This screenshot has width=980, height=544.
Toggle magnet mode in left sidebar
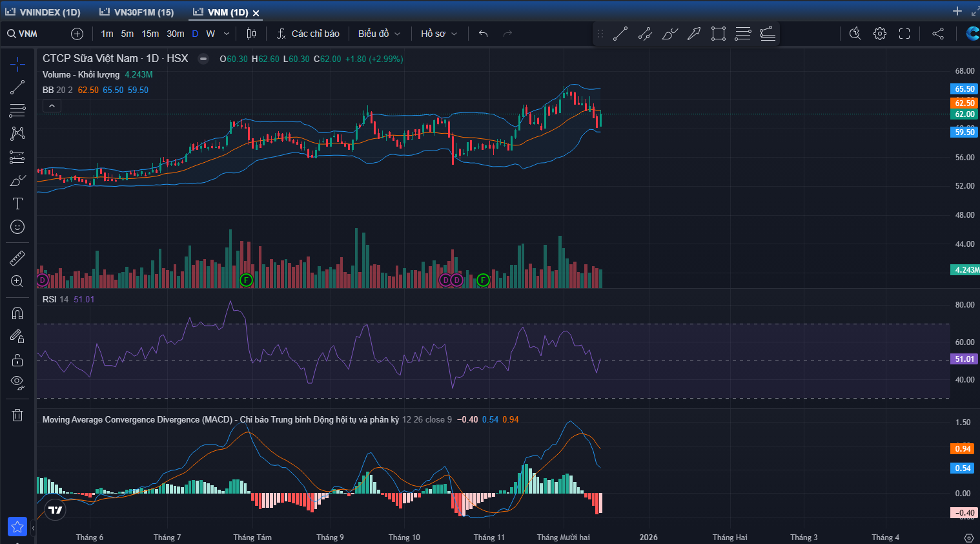[x=17, y=313]
